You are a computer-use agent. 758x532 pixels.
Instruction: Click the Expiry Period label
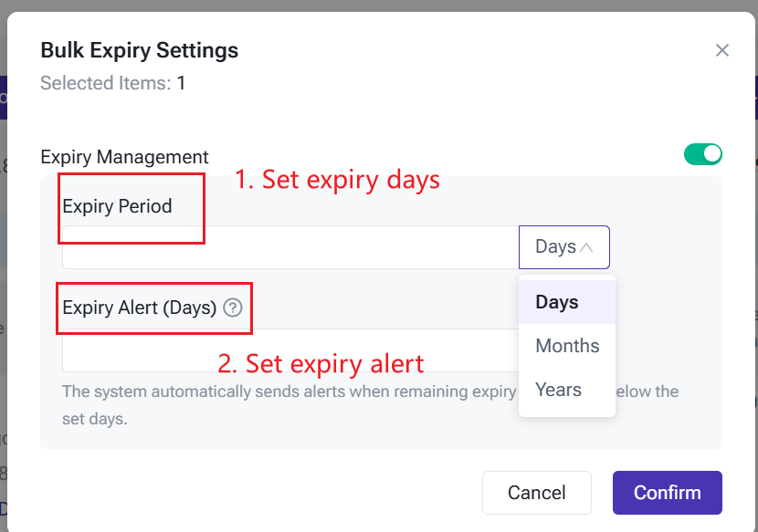[x=117, y=206]
